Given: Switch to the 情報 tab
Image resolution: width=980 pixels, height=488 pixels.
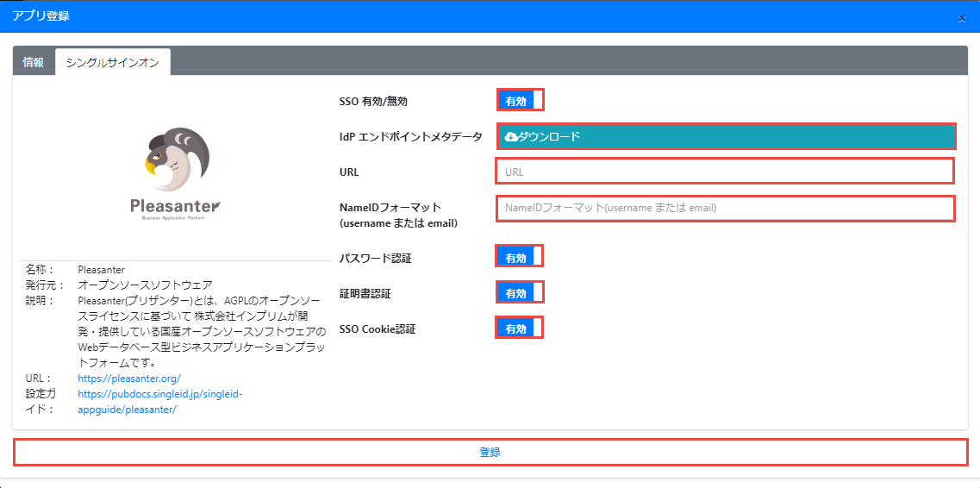Looking at the screenshot, I should (33, 62).
